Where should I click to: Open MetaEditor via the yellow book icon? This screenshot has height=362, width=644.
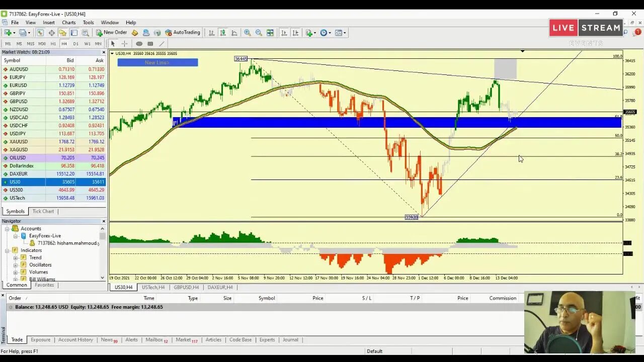135,33
